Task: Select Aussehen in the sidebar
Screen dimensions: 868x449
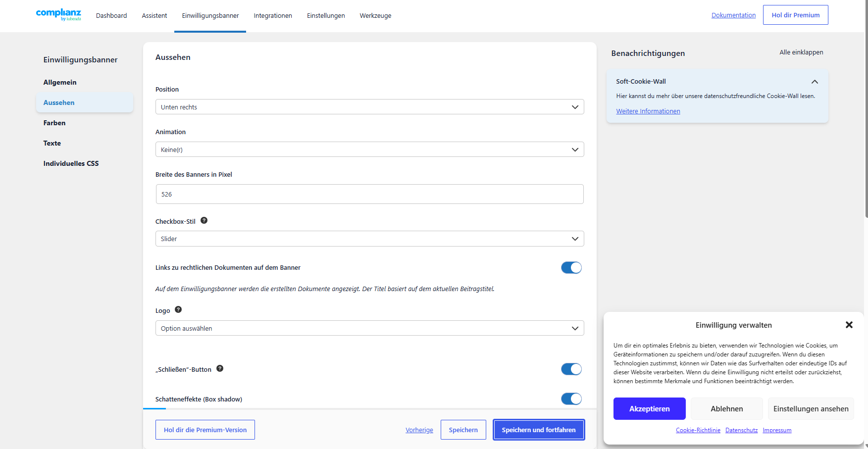Action: [x=84, y=102]
